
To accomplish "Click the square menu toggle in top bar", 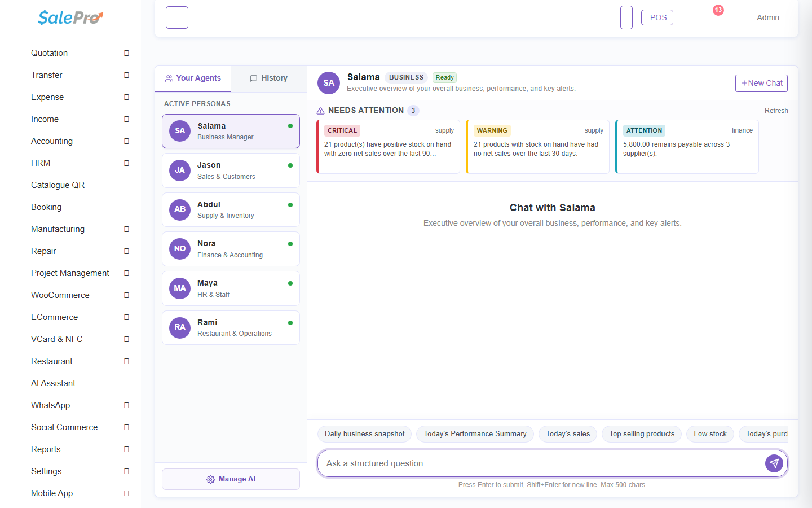I will [x=177, y=17].
